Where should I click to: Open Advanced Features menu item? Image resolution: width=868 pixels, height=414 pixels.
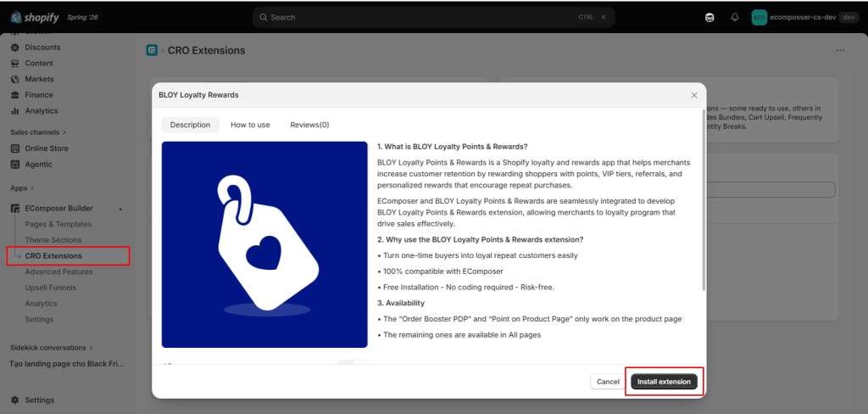coord(58,271)
